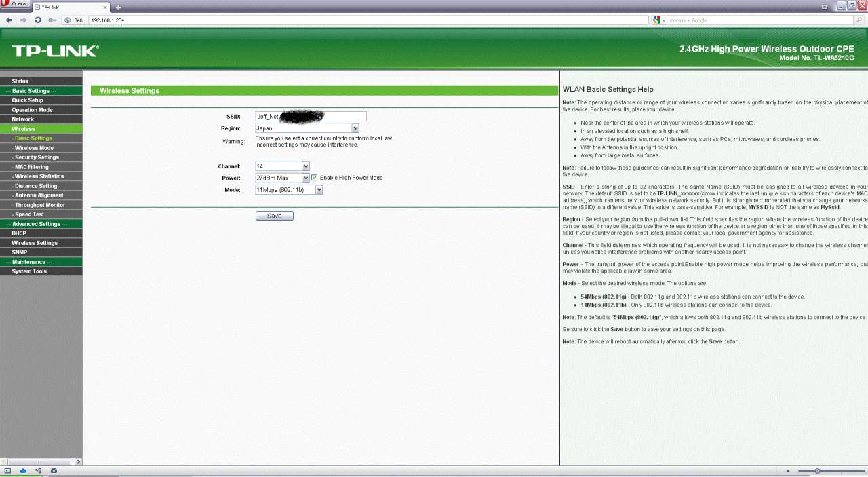The image size is (868, 477).
Task: Toggle Enable High Power Mode checkbox
Action: (314, 178)
